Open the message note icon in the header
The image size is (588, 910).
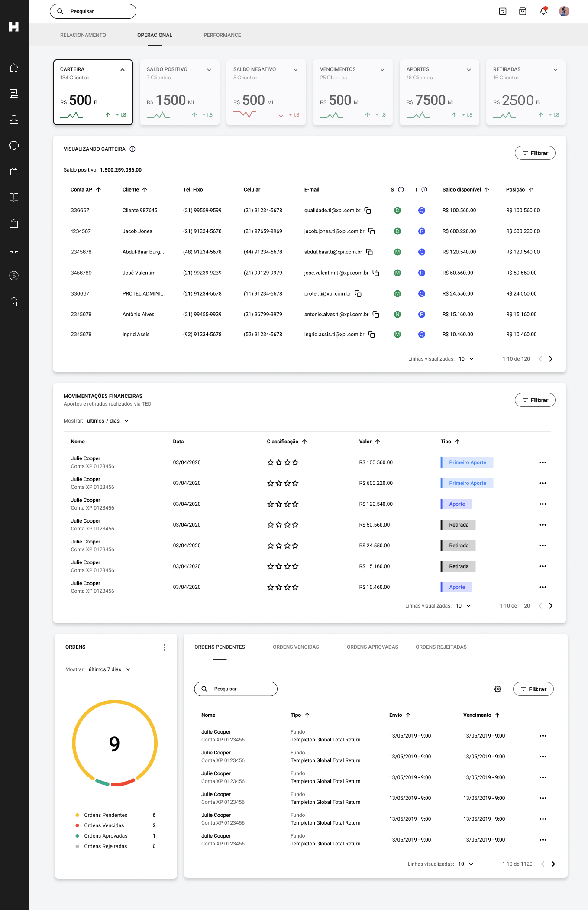(x=503, y=11)
